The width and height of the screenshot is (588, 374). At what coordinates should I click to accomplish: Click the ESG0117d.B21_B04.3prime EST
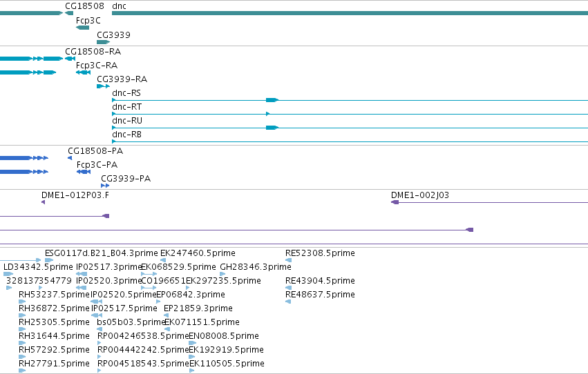coord(49,260)
